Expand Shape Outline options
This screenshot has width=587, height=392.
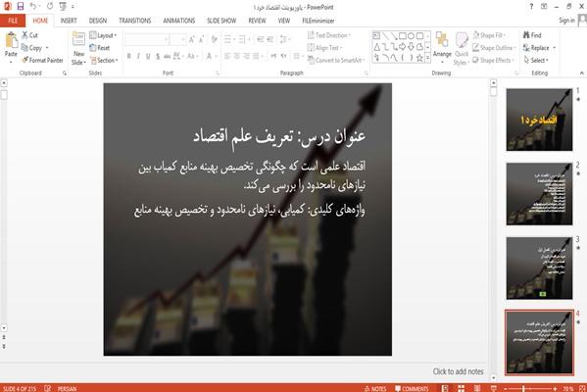click(494, 48)
